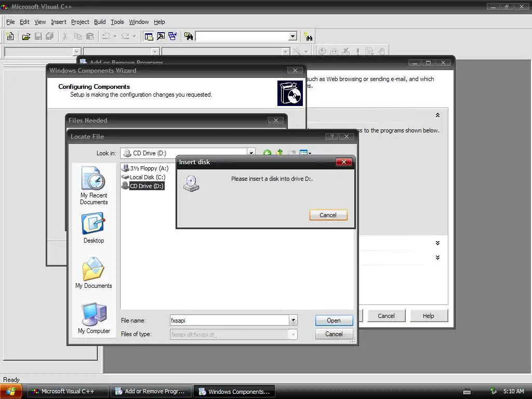
Task: Open the Window List icon
Action: click(x=172, y=36)
